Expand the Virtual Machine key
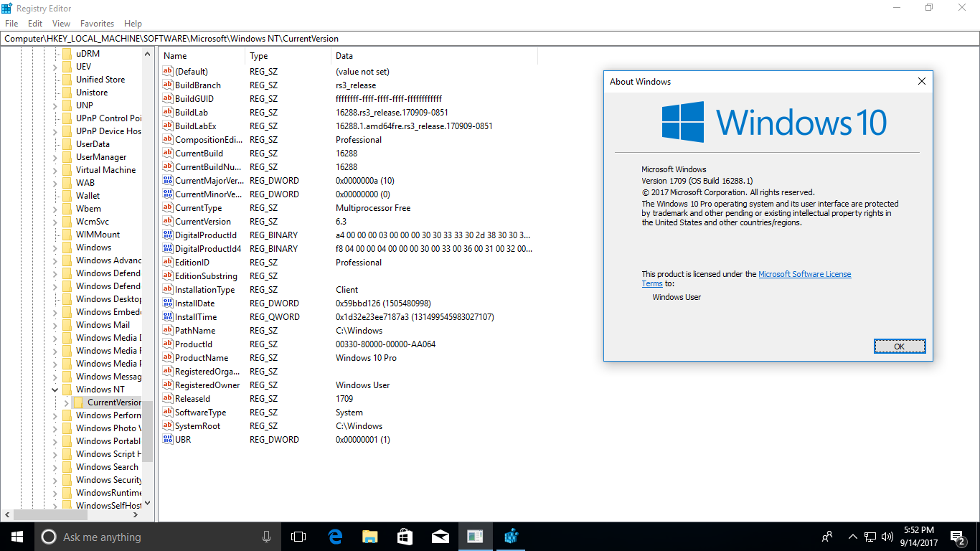 point(55,170)
